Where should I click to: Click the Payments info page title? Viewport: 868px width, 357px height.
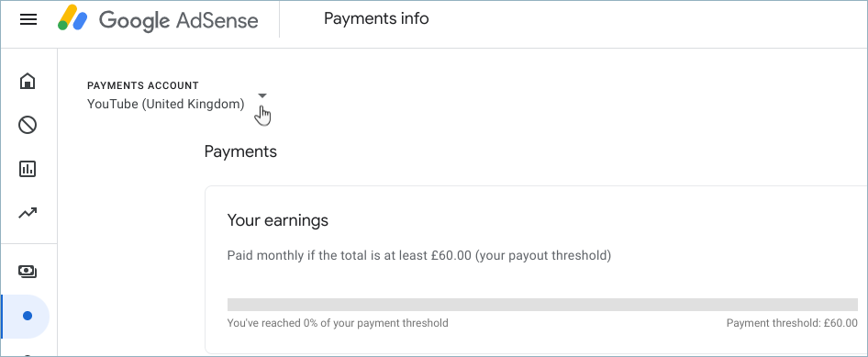pos(376,19)
